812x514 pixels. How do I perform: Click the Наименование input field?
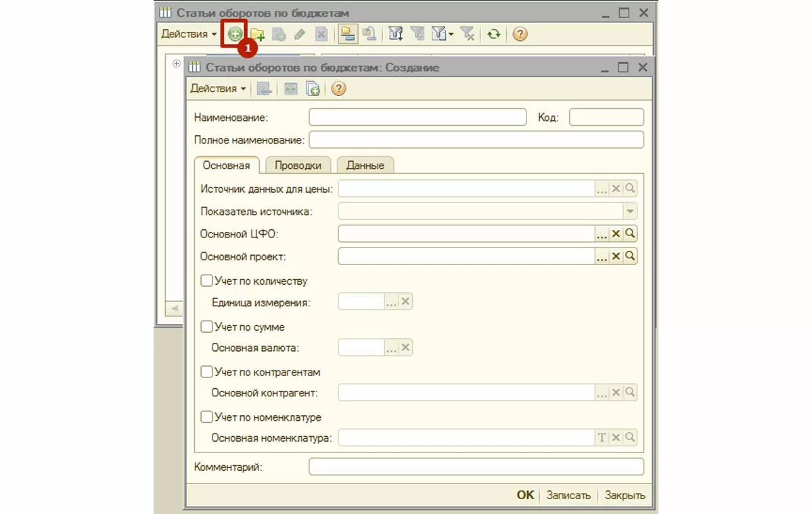(418, 117)
